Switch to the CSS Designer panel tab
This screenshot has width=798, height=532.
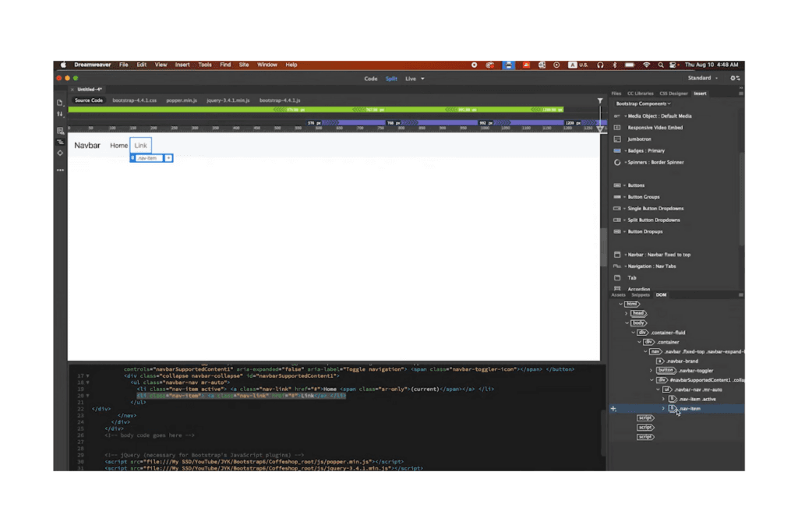[x=673, y=93]
